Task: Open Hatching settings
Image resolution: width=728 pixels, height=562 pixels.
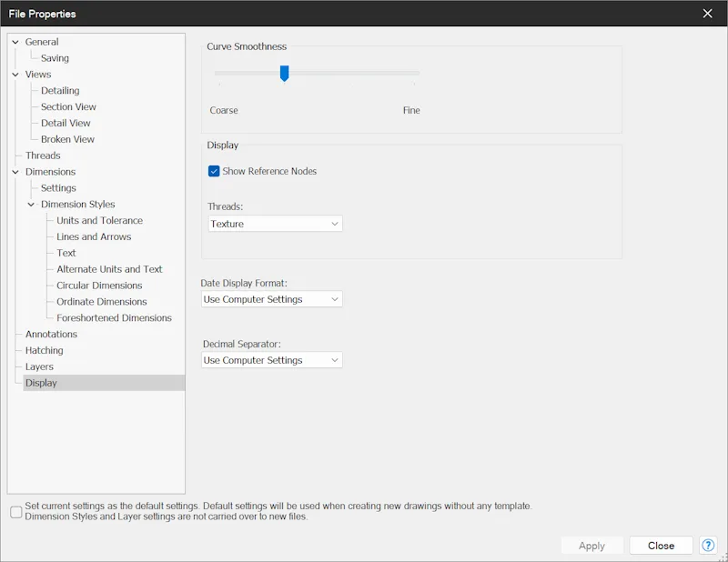Action: 44,350
